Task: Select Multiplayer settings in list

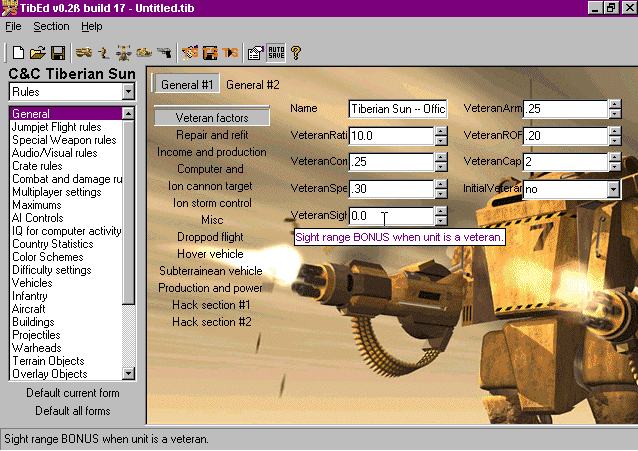Action: (66, 192)
